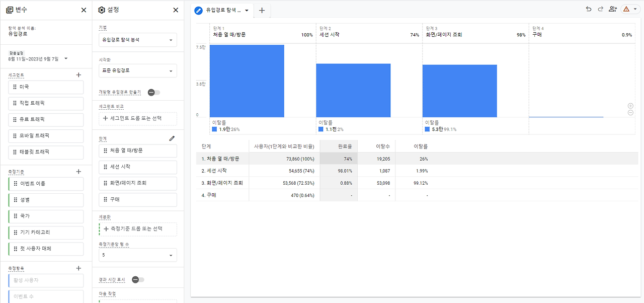Open the 시각화 dropdown 표준 유입경로
Viewport: 644px width, 303px height.
click(x=138, y=70)
